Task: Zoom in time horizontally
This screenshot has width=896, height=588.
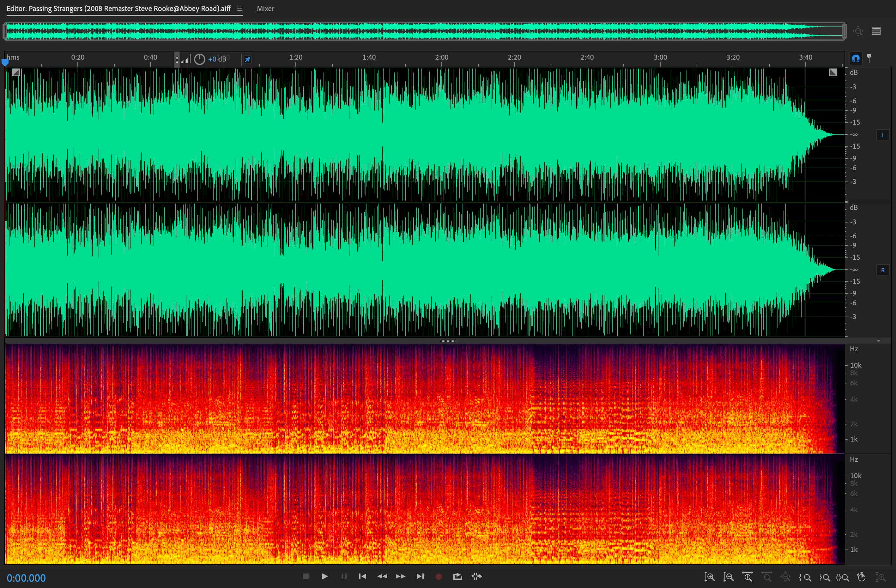Action: pyautogui.click(x=747, y=577)
